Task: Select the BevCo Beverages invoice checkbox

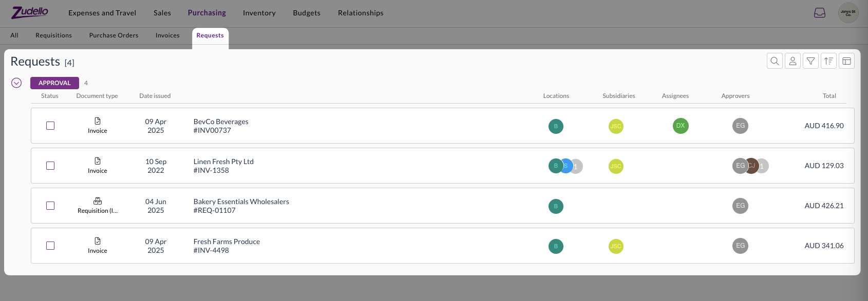Action: pos(50,126)
